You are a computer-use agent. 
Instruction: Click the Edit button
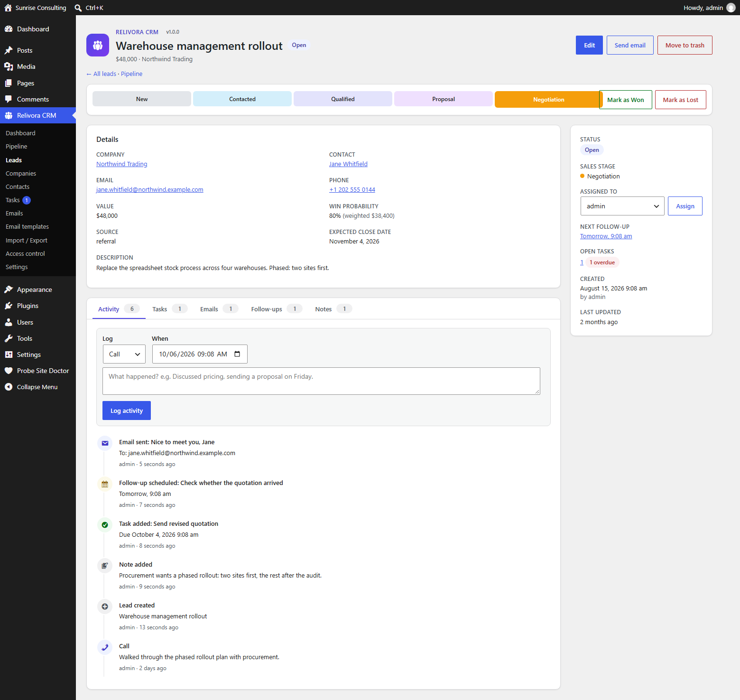[589, 45]
